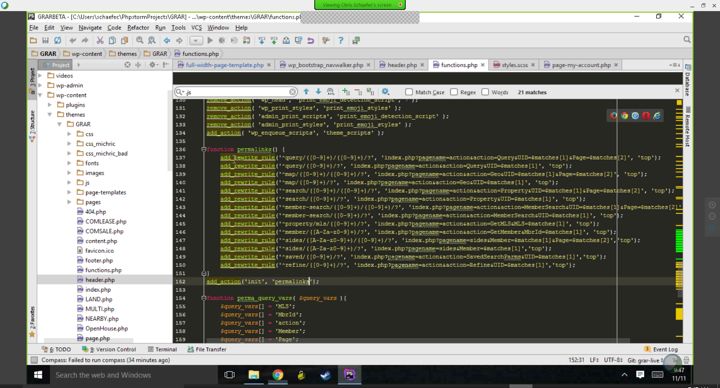
Task: Open the TODO tool window
Action: [x=56, y=349]
